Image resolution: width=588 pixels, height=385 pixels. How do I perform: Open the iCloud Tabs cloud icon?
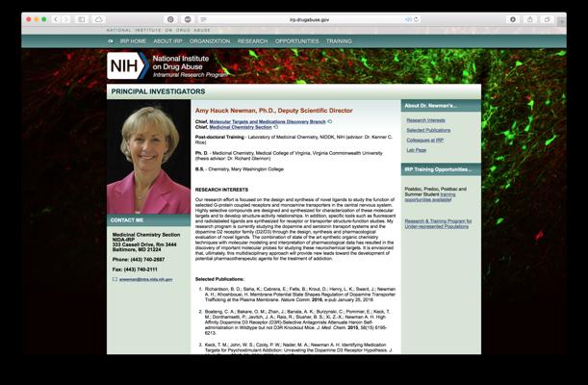coord(99,19)
